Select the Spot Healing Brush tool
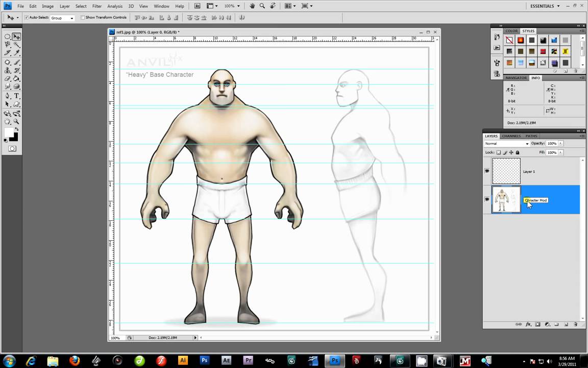Viewport: 588px width, 368px height. click(7, 62)
